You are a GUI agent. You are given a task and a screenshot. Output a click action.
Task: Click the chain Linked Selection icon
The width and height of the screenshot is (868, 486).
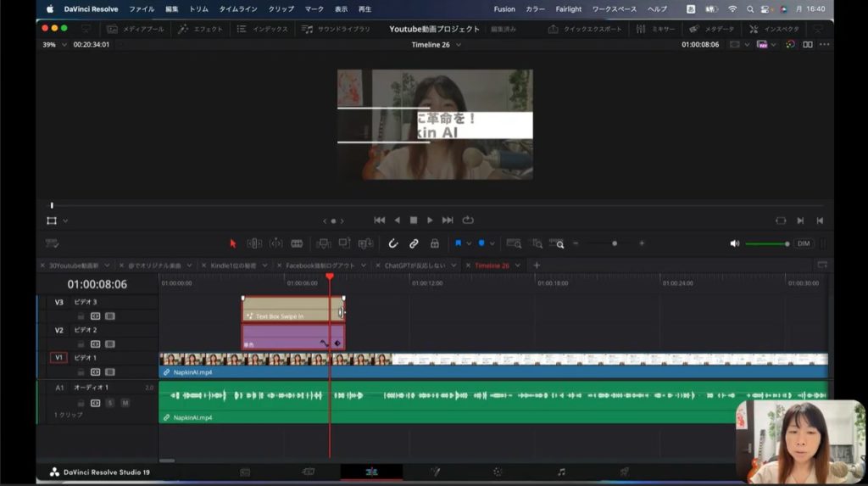coord(414,243)
